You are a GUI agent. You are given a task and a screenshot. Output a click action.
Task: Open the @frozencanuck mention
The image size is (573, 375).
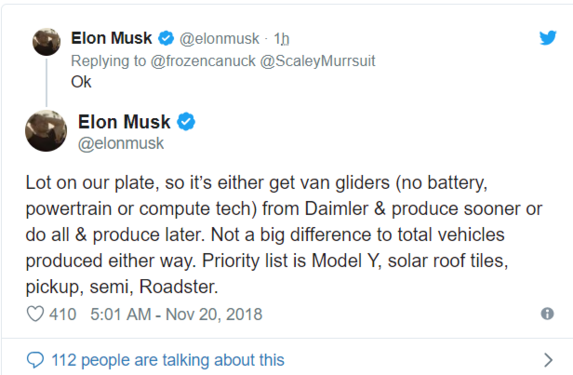203,61
